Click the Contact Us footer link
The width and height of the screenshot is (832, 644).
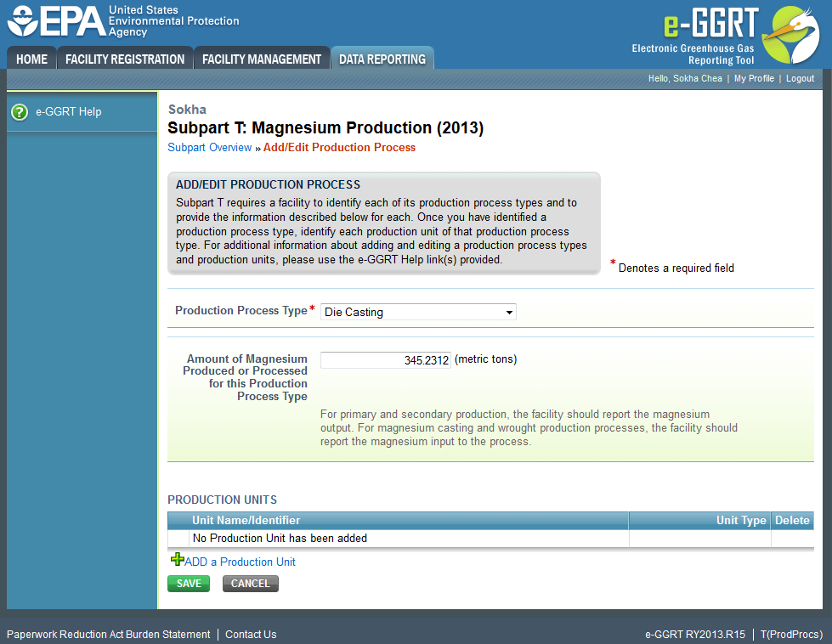click(x=251, y=635)
